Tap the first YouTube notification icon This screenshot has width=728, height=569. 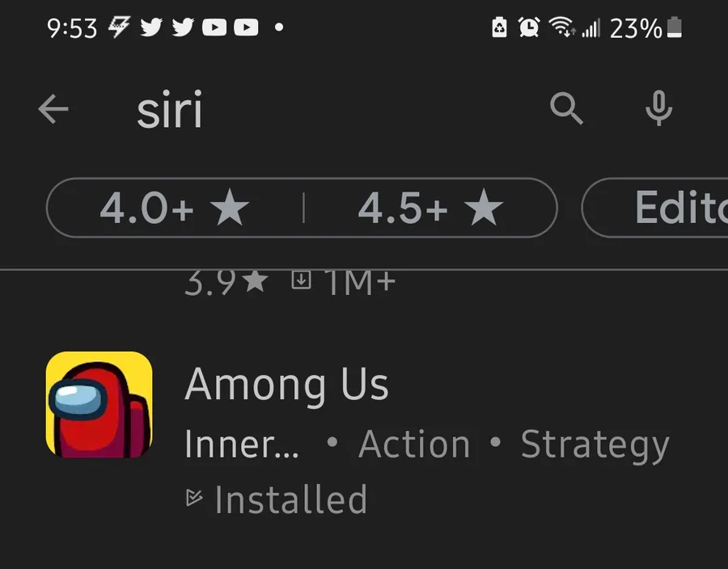(214, 27)
